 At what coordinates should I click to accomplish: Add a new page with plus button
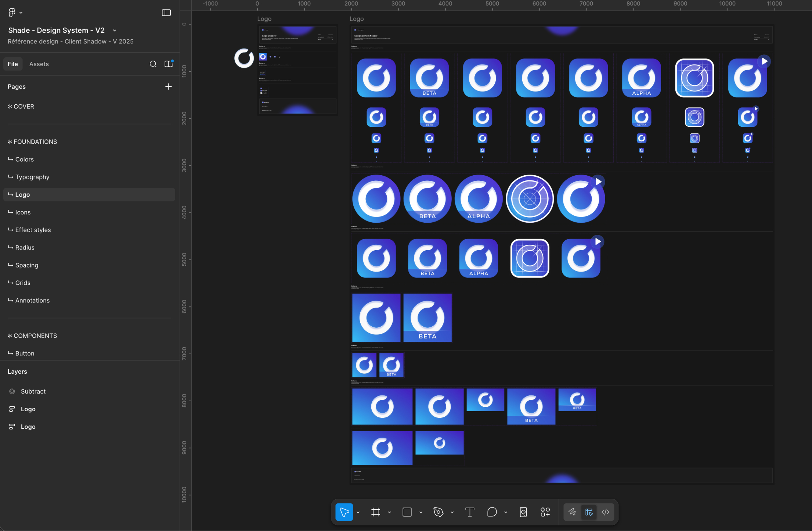point(169,87)
